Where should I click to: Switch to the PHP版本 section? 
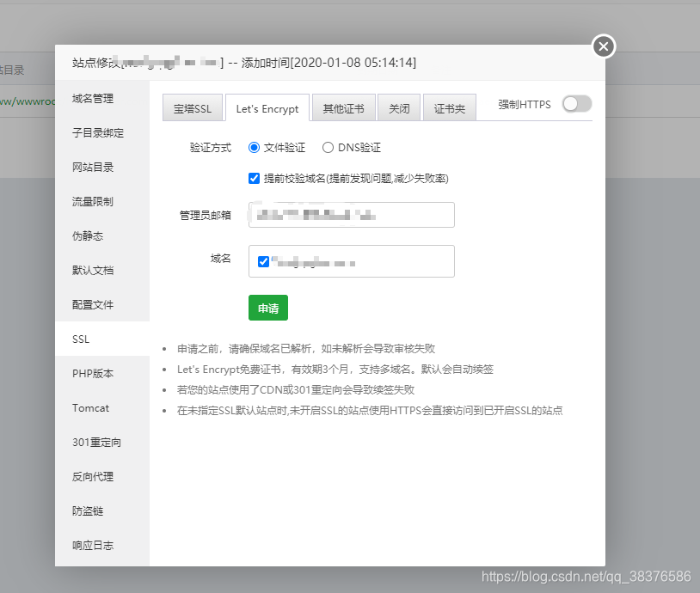pos(95,373)
